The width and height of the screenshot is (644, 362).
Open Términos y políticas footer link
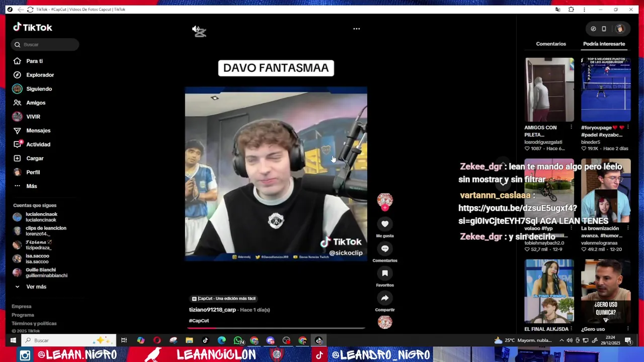(34, 323)
